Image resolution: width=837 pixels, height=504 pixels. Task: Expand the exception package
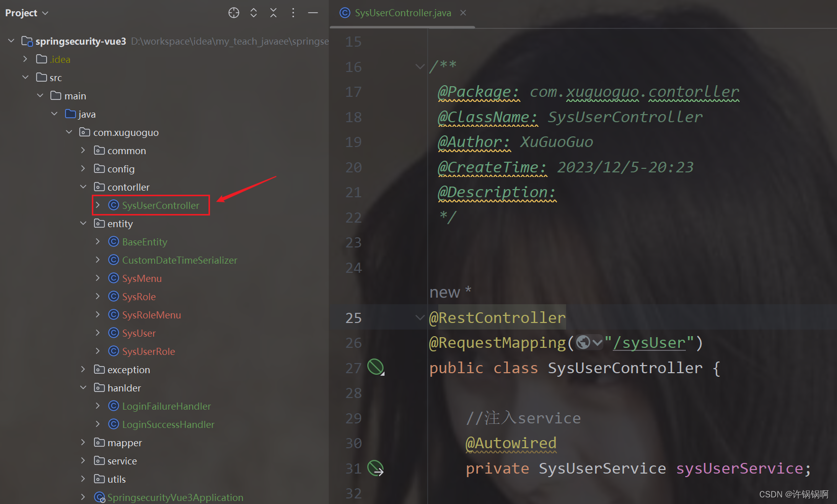click(83, 369)
